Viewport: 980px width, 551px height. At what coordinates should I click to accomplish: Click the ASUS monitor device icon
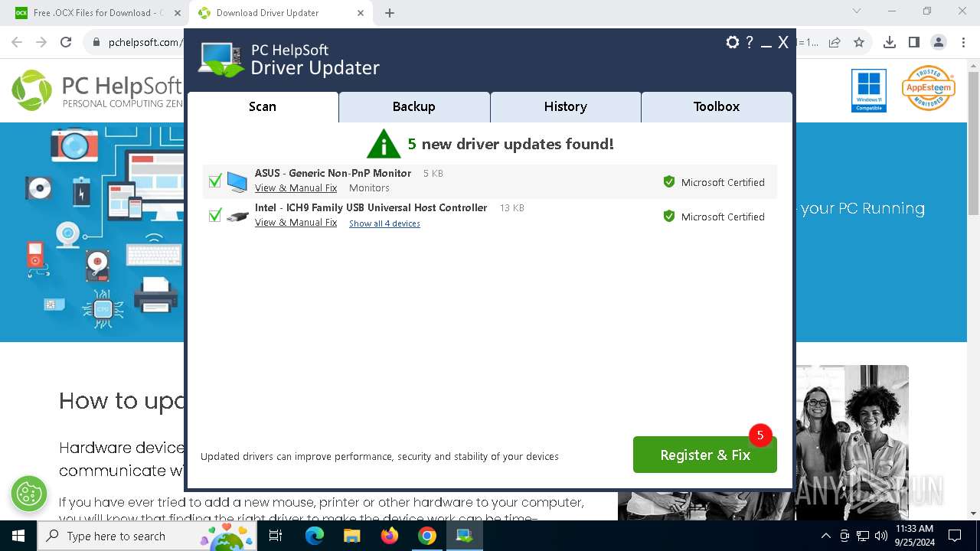237,181
